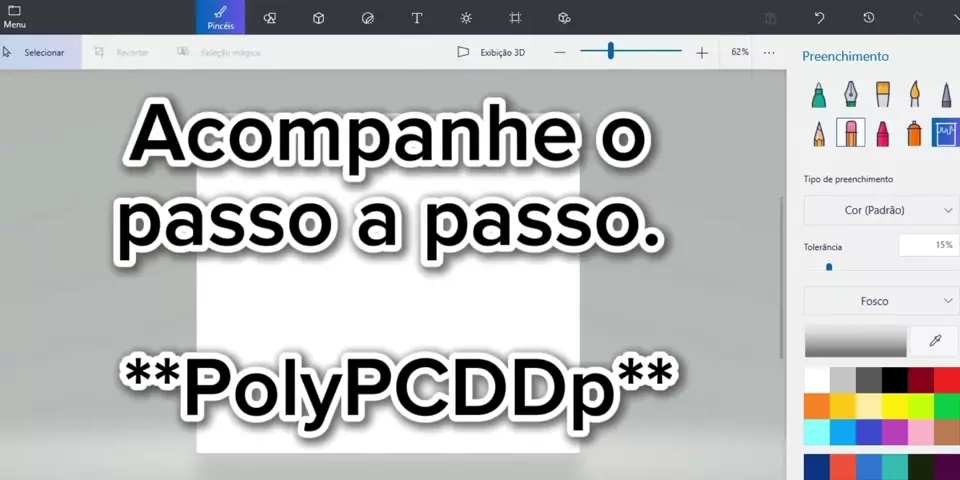Viewport: 960px width, 480px height.
Task: Zoom in with the plus button
Action: coord(702,53)
